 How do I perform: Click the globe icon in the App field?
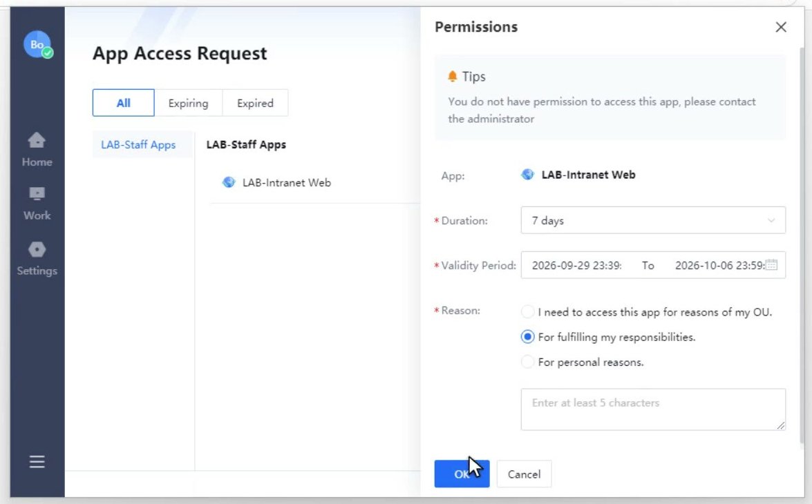coord(527,175)
